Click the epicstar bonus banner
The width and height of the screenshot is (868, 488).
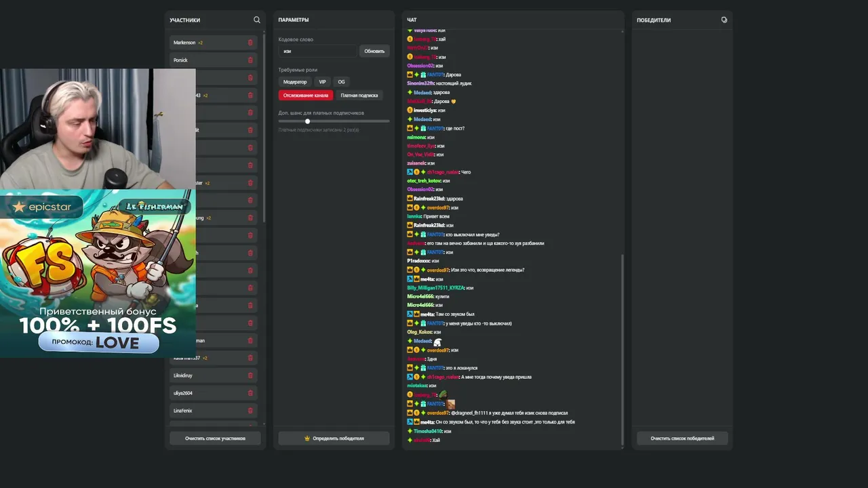(x=98, y=273)
